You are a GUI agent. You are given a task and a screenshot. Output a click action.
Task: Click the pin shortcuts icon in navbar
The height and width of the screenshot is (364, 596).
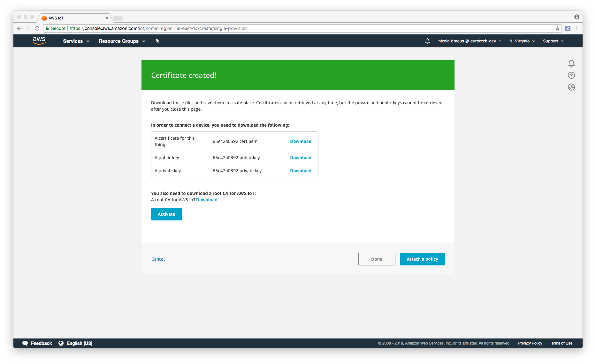coord(157,41)
